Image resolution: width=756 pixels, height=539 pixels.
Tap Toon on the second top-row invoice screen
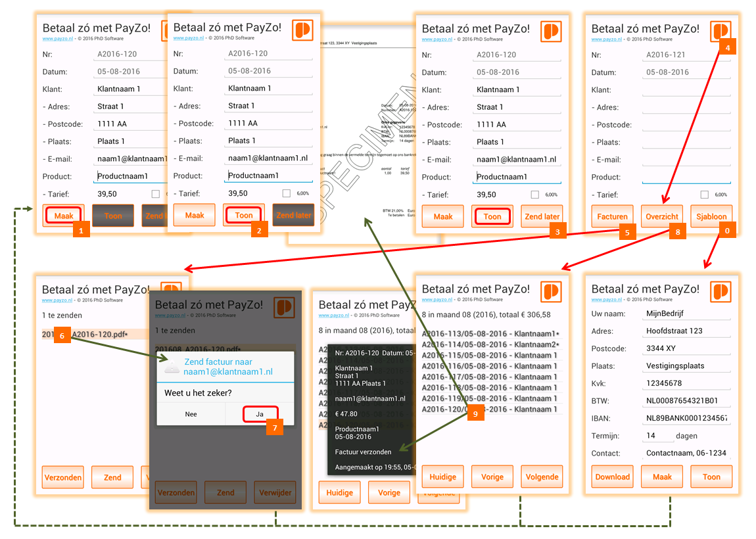click(243, 215)
